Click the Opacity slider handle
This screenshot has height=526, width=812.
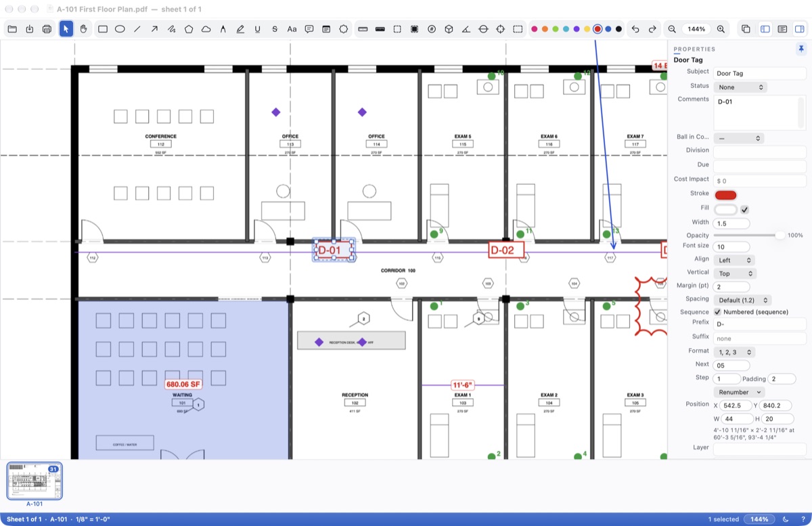780,235
